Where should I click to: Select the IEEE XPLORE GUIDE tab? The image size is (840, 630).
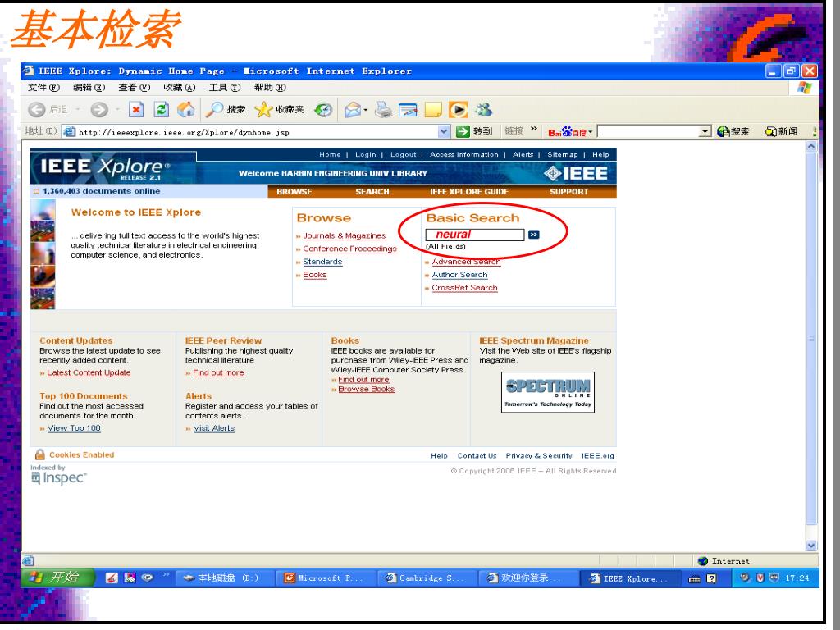[x=469, y=192]
